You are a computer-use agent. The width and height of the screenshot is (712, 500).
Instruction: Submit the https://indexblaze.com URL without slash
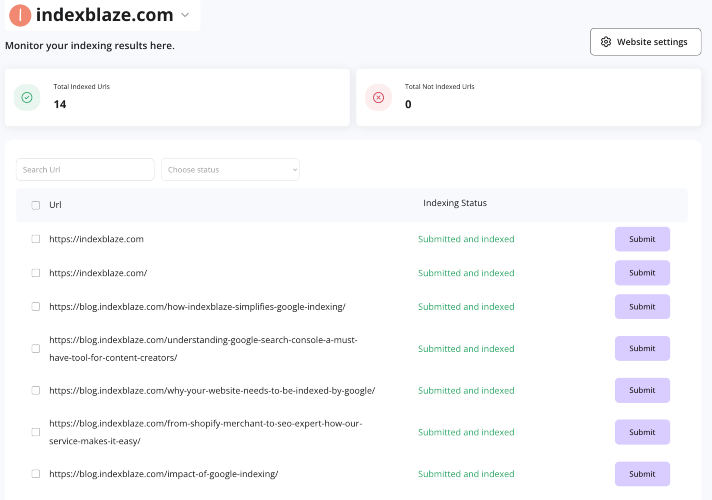642,239
